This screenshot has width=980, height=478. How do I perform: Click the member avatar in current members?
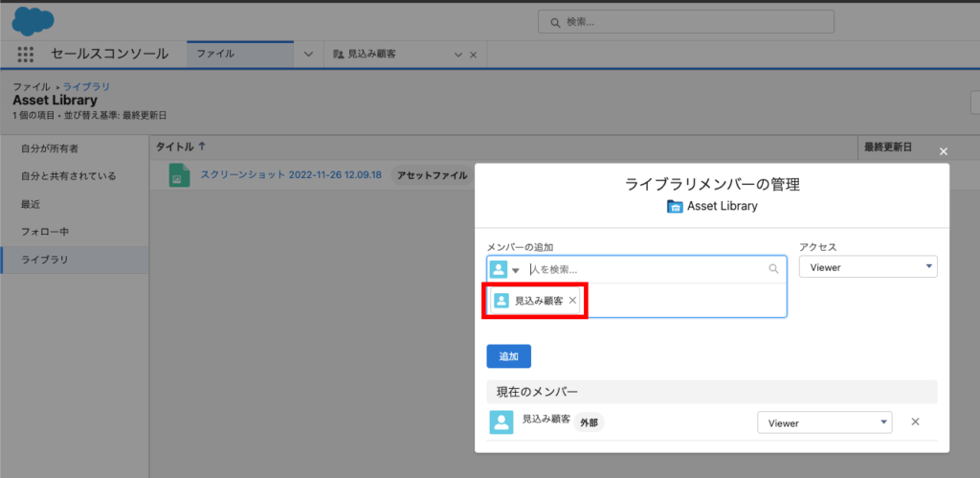pos(501,422)
